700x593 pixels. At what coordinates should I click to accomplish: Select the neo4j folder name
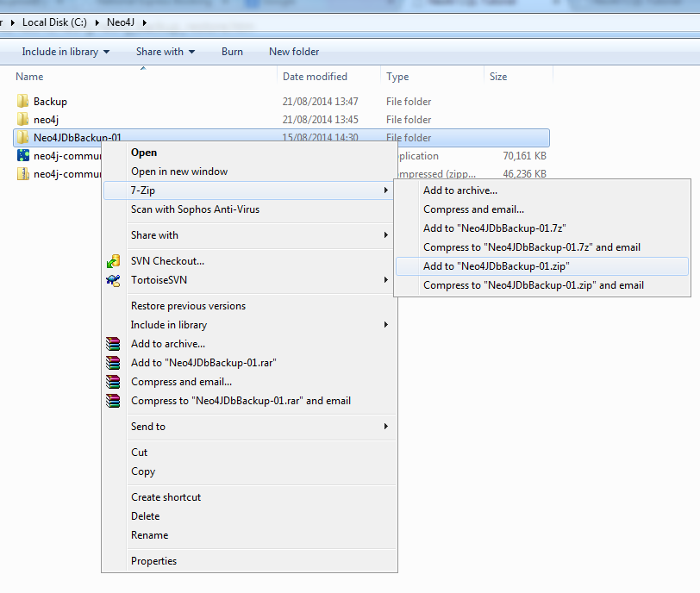pyautogui.click(x=46, y=120)
